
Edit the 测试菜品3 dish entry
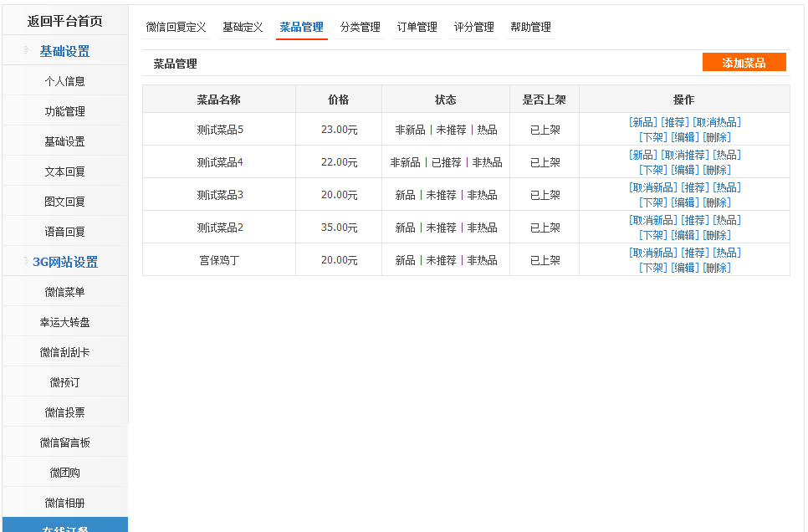(684, 202)
